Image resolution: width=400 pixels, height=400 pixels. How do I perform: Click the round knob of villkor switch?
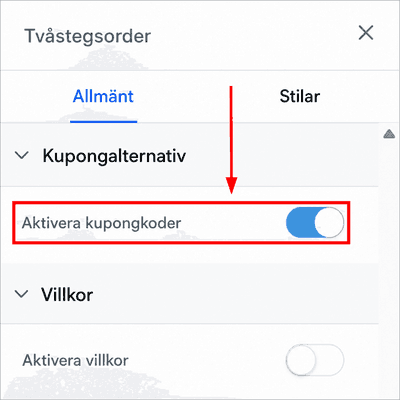(x=301, y=360)
